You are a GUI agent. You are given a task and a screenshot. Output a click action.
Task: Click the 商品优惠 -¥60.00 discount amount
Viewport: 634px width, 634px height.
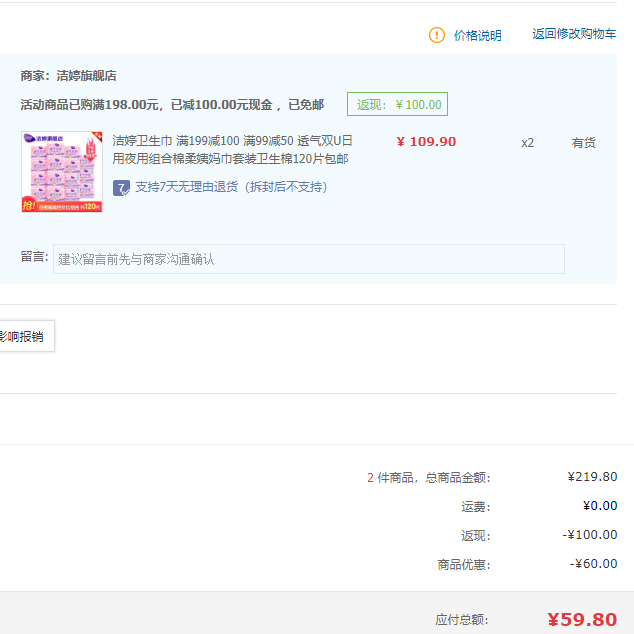(594, 564)
